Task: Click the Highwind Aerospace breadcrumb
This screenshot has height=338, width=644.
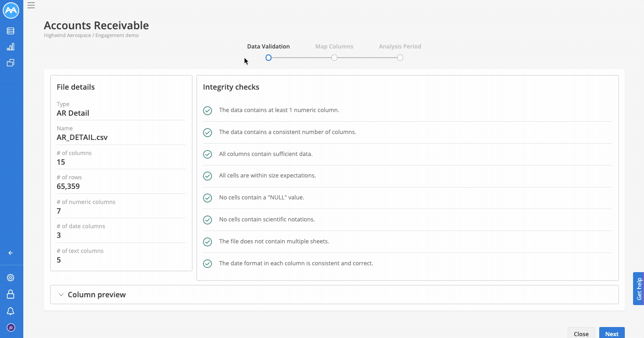Action: click(67, 35)
